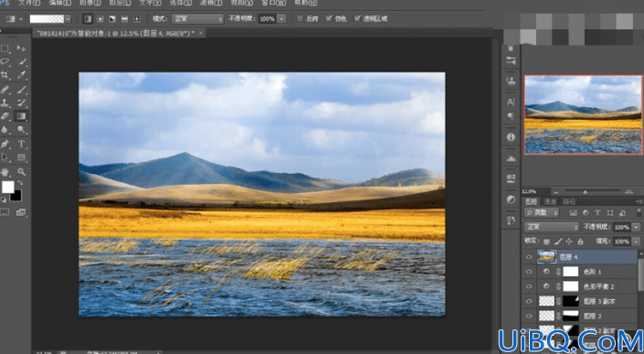The image size is (644, 354).
Task: Select the Eraser tool
Action: [5, 116]
